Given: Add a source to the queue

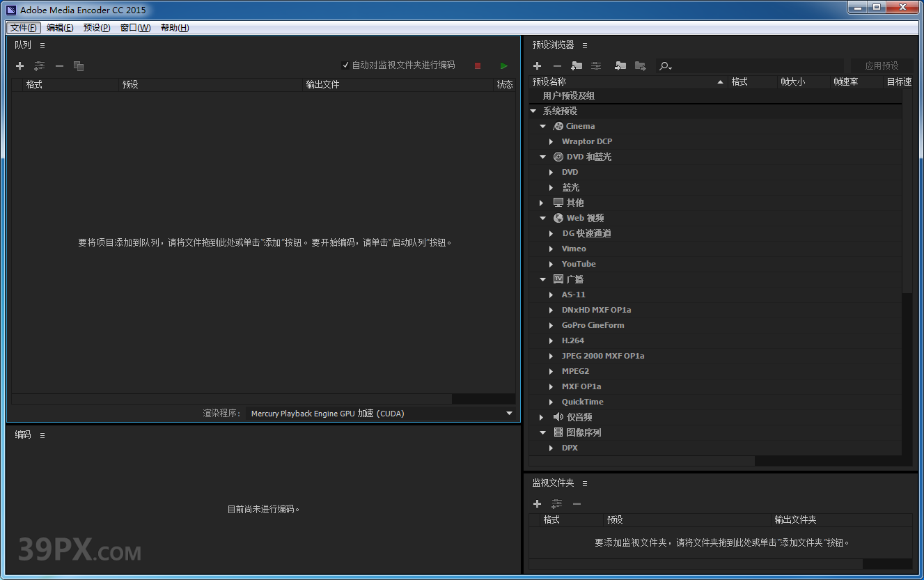Looking at the screenshot, I should (x=19, y=66).
